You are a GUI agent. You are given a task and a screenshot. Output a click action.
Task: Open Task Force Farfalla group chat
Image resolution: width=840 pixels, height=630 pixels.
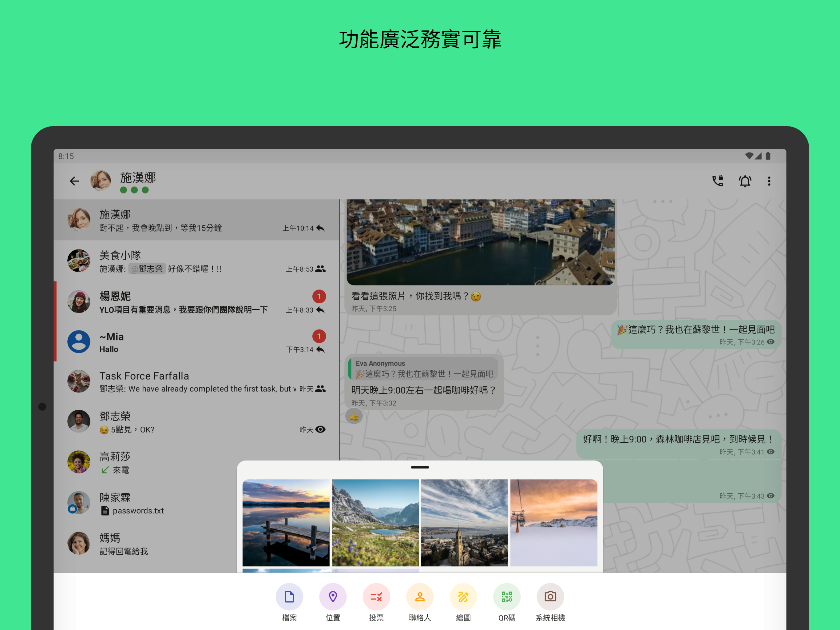[x=196, y=381]
